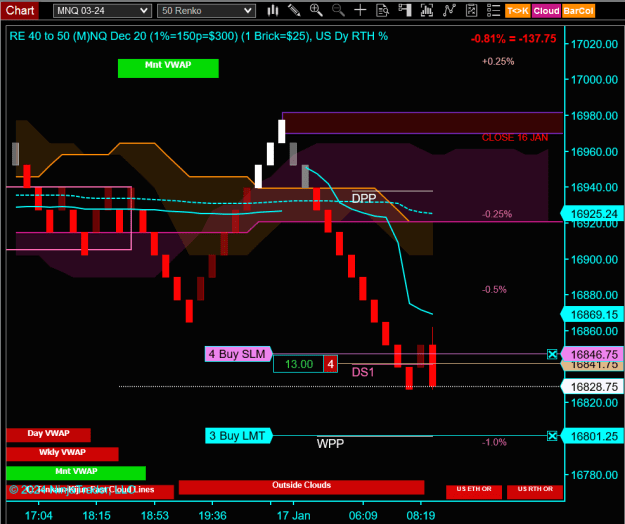Click the WPP pivot label
This screenshot has width=625, height=524.
point(330,443)
